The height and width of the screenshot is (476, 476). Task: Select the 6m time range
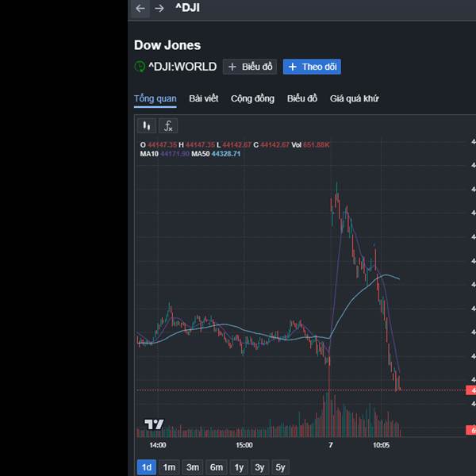[x=217, y=467]
